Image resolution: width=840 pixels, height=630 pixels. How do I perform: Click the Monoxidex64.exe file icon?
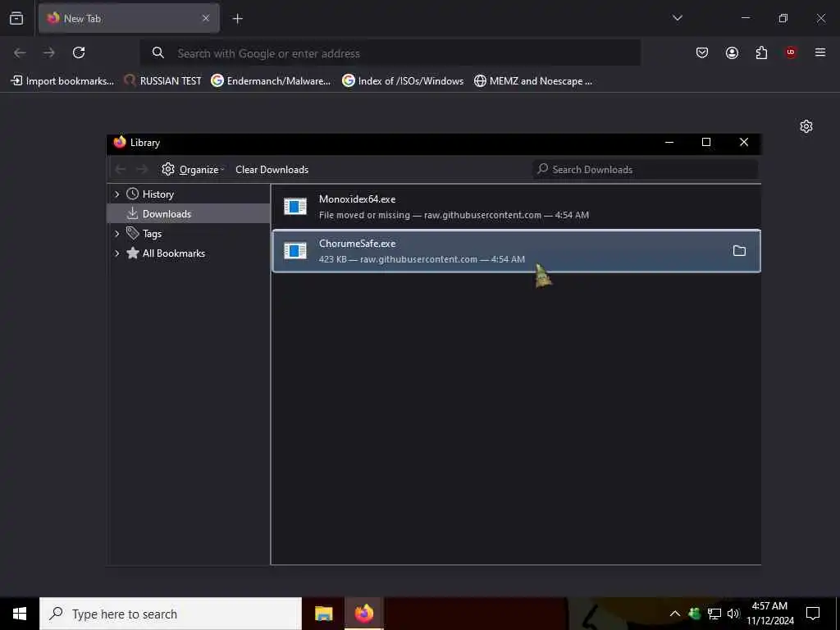[295, 206]
